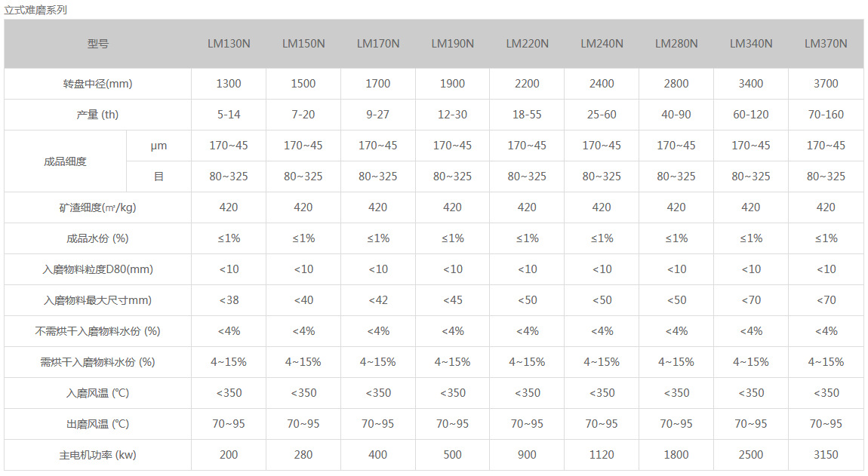Viewport: 868px width, 476px height.
Task: Click the LM370N column header
Action: 826,44
